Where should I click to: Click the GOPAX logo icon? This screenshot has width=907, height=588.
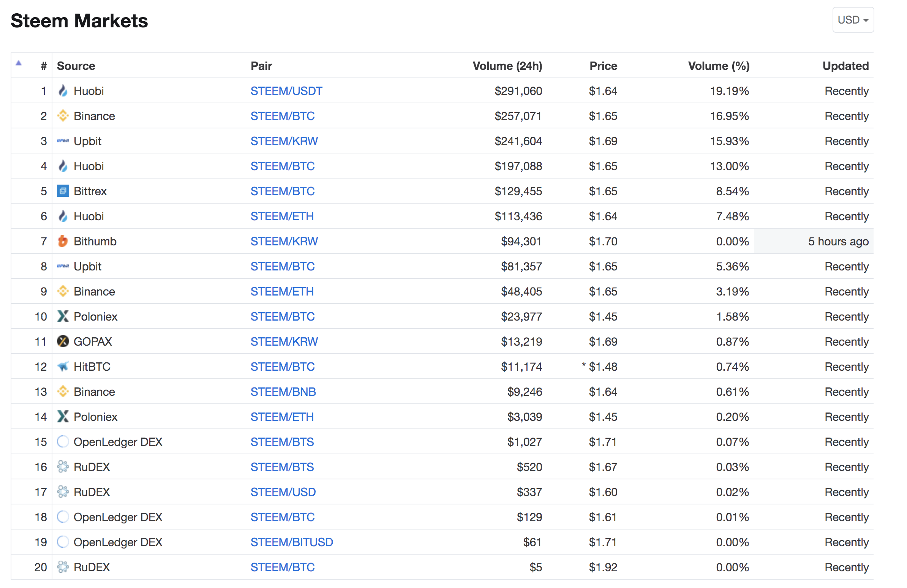[63, 341]
